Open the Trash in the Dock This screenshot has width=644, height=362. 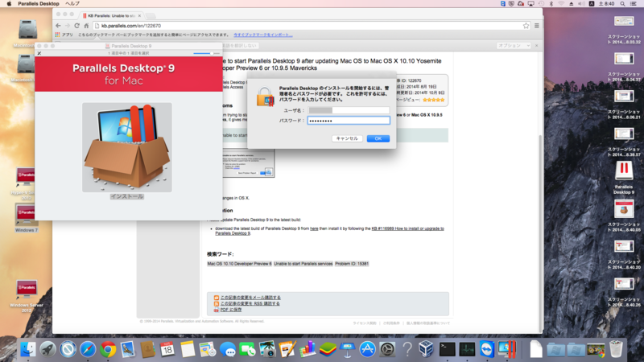click(x=616, y=349)
